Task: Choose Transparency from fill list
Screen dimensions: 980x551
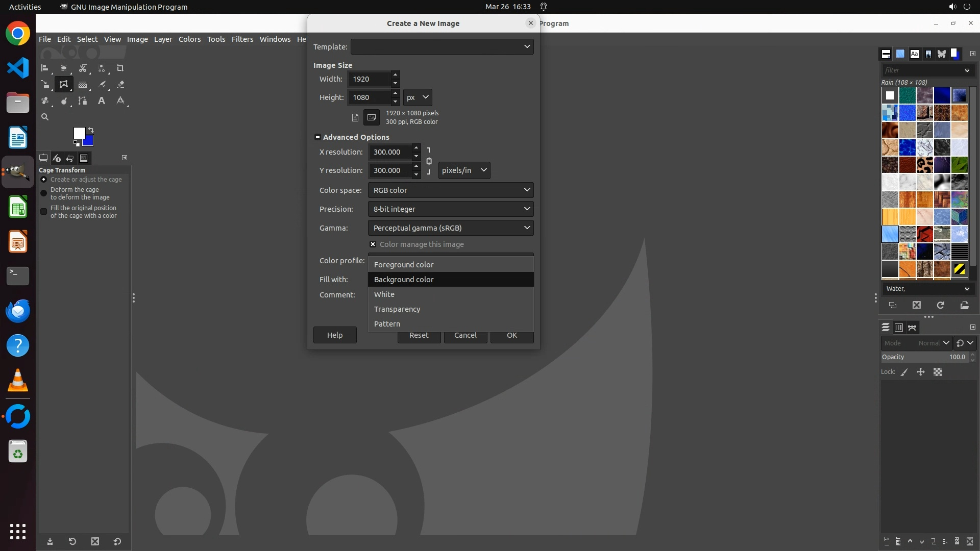Action: click(x=397, y=309)
